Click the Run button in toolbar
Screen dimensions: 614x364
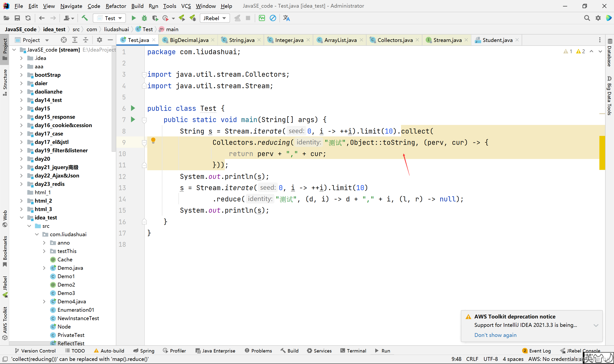tap(133, 18)
